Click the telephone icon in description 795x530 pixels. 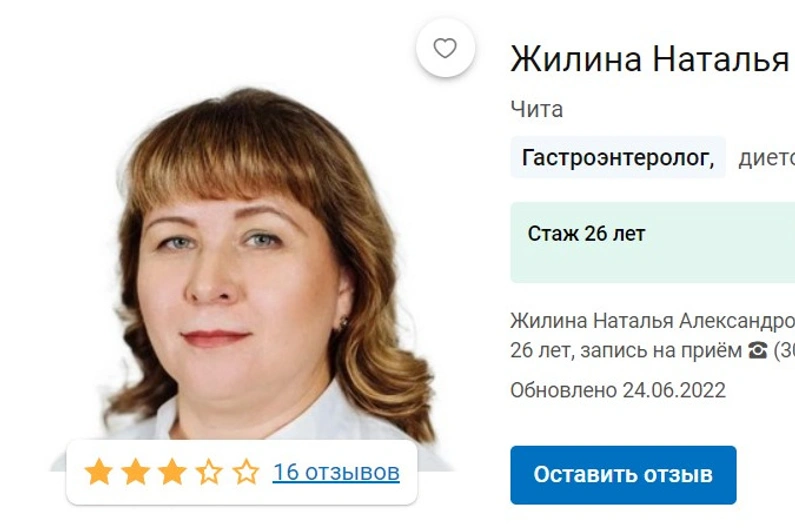point(757,350)
